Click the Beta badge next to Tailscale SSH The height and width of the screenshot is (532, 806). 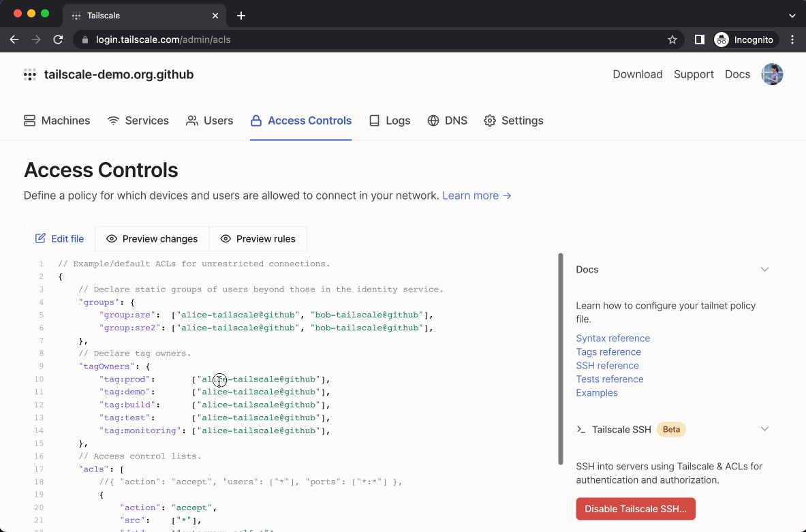click(x=671, y=429)
